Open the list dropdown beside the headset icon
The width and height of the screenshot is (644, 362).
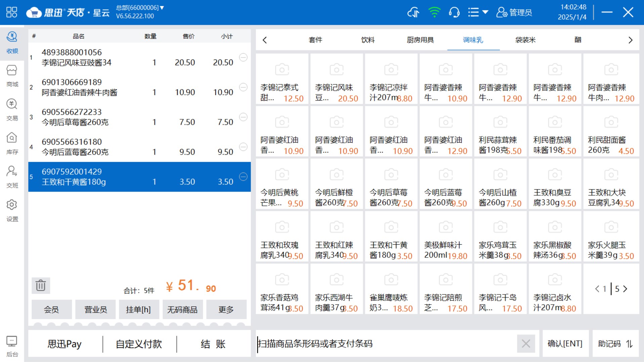pyautogui.click(x=477, y=12)
